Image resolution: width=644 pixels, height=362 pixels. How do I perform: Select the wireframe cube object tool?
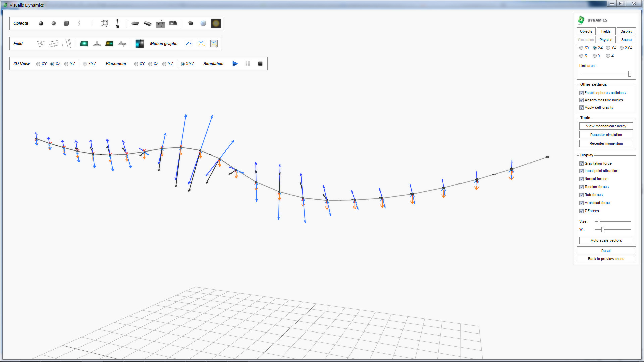tap(104, 23)
